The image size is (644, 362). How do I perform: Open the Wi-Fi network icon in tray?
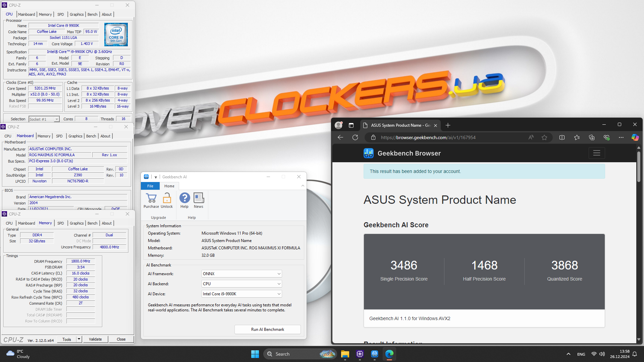[594, 354]
